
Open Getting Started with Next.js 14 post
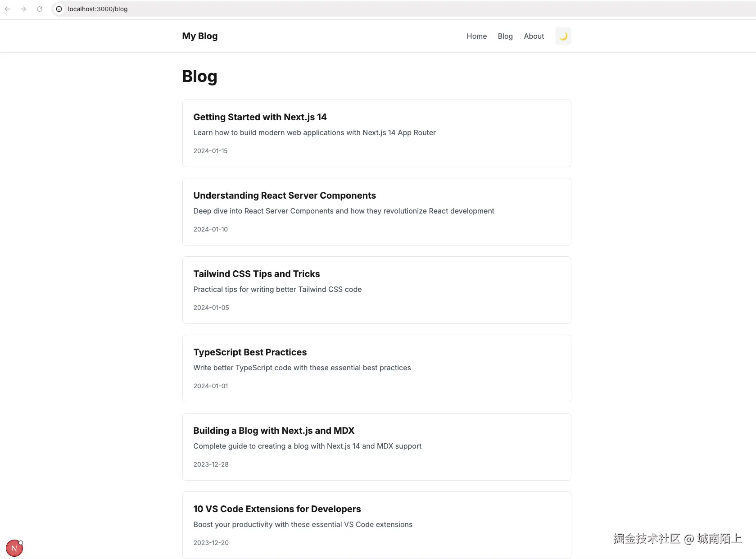click(x=260, y=118)
